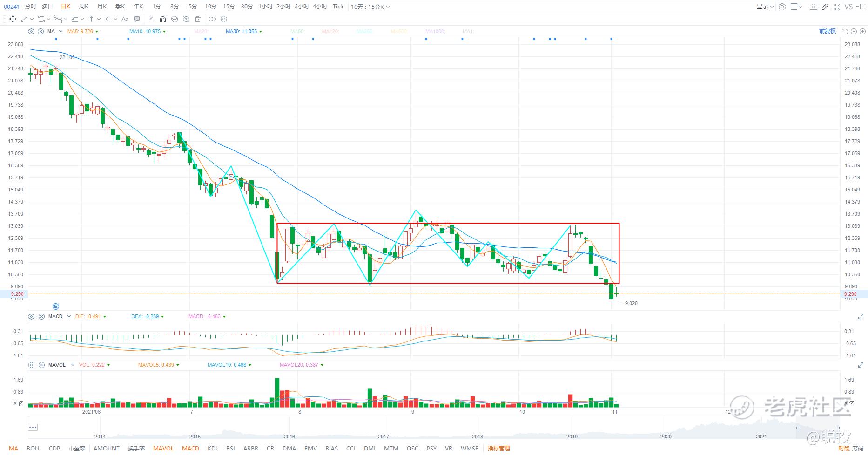Select the Aa text annotation tool
This screenshot has height=457, width=868.
[125, 19]
